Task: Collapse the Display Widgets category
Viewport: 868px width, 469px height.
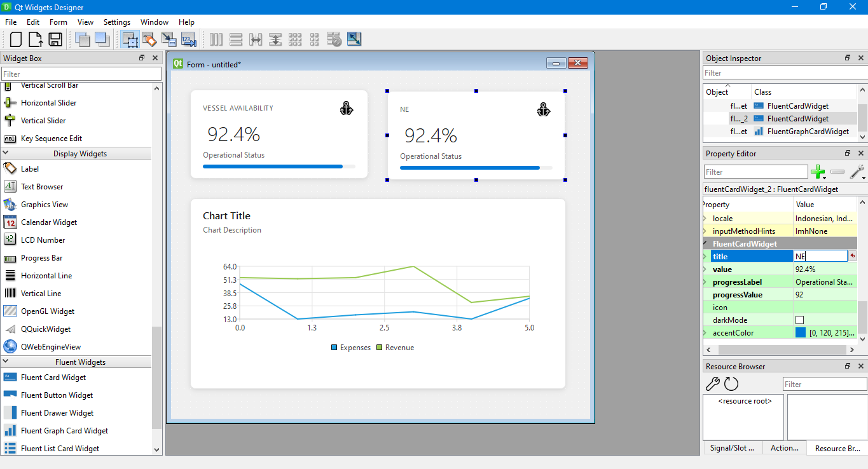Action: 5,153
